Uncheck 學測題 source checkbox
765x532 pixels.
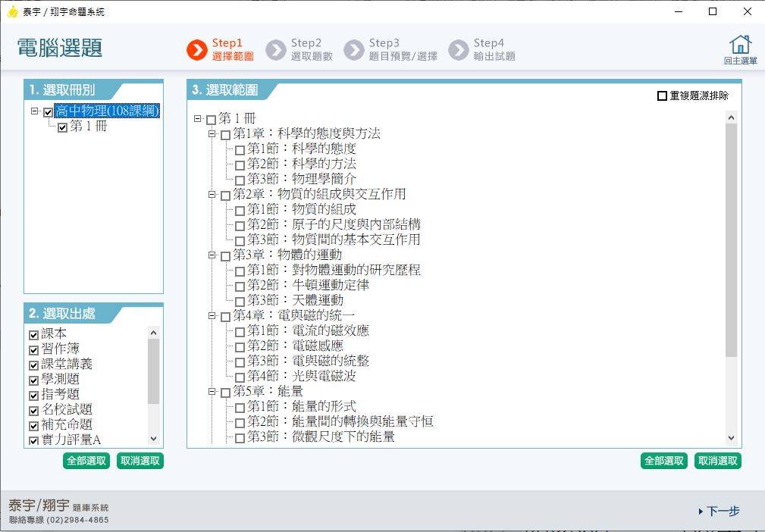33,380
